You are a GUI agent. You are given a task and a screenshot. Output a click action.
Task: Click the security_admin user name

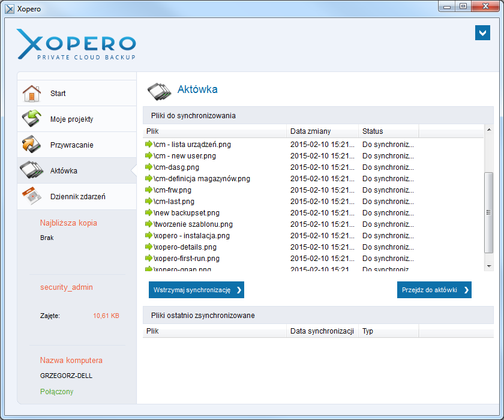[x=67, y=287]
